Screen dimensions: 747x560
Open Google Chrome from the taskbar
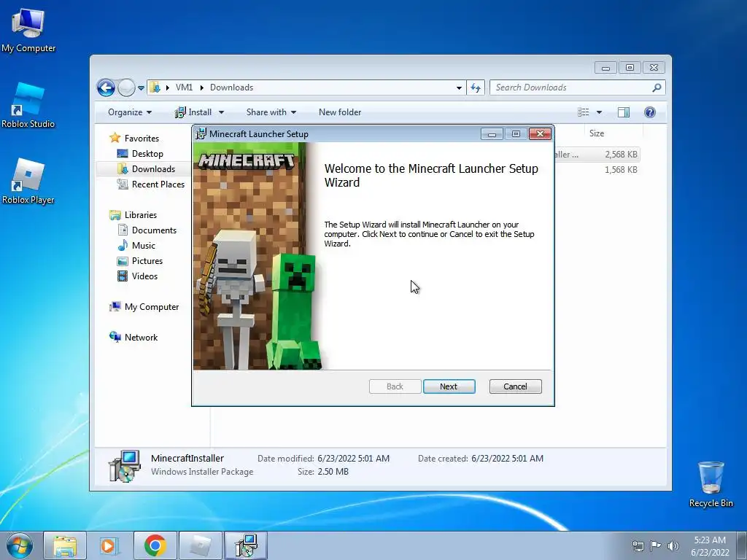coord(155,545)
